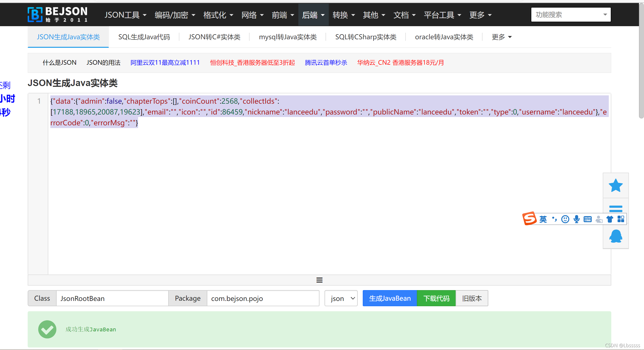Expand the 编码/加密 menu

tap(175, 15)
